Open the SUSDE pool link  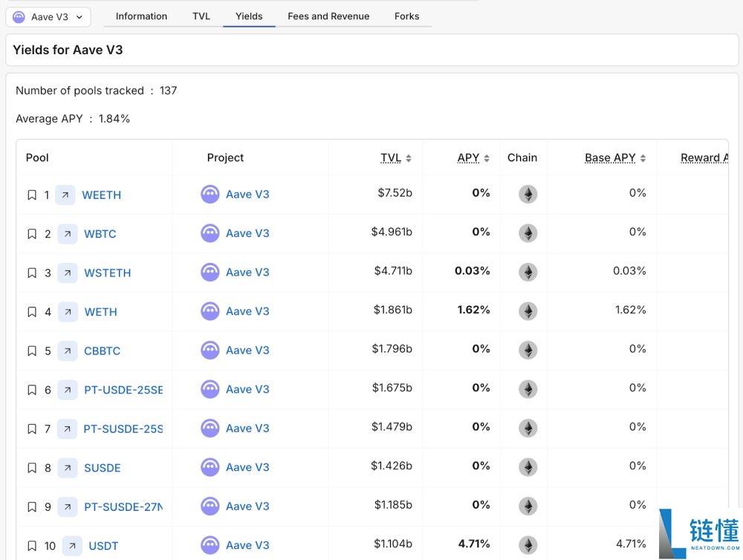(102, 468)
